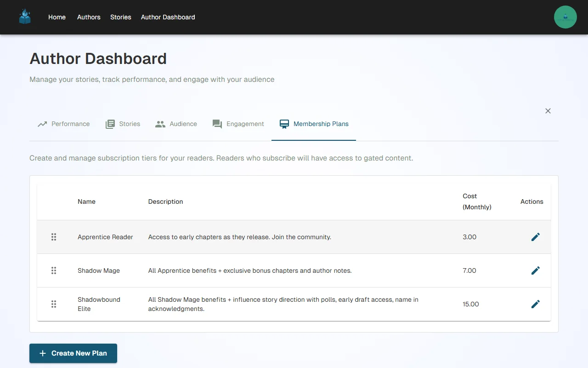This screenshot has width=588, height=368.
Task: Switch to the Performance tab
Action: coord(64,124)
